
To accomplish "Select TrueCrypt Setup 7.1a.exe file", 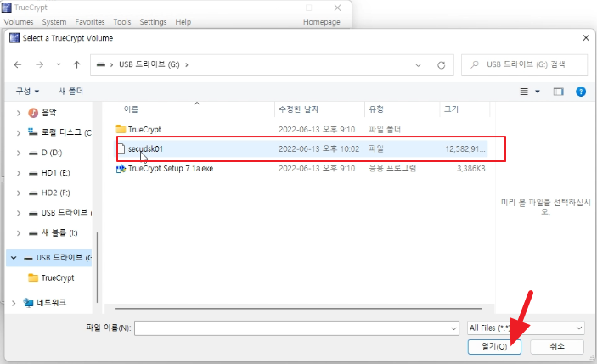I will [170, 169].
